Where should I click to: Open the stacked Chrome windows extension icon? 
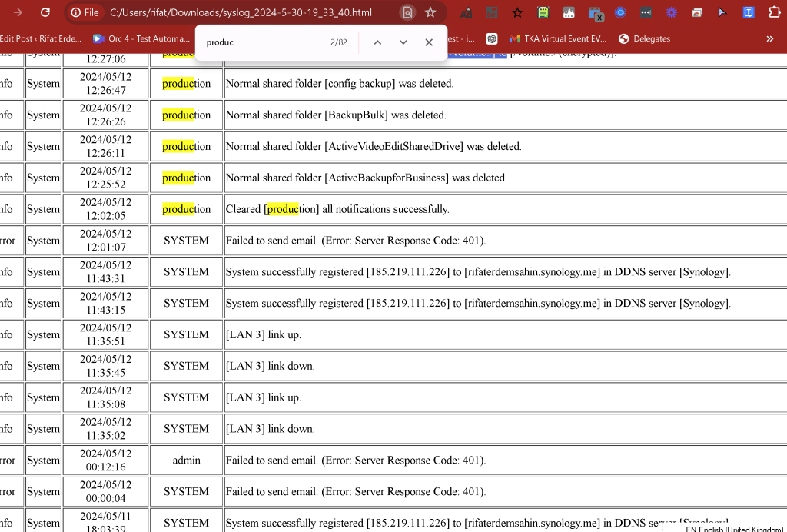coord(697,12)
